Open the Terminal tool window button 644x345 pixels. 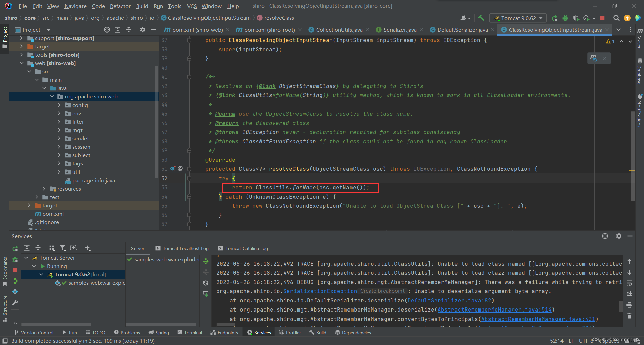[190, 333]
